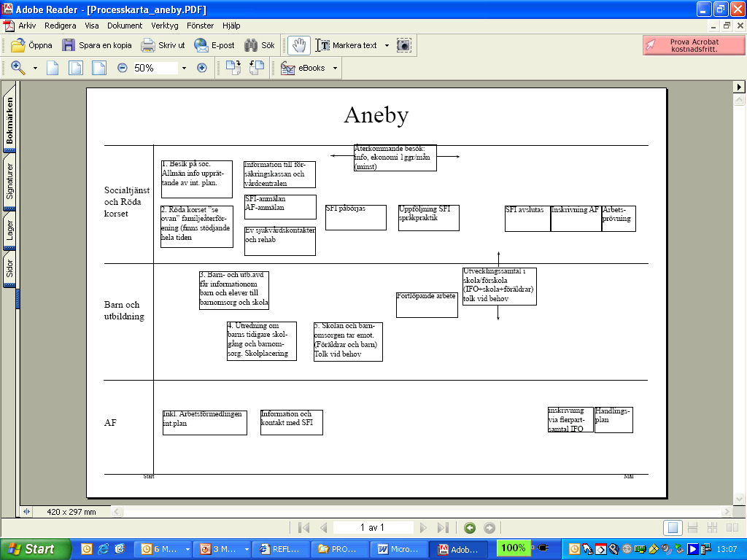
Task: Click the 420 x 297 mm page size readout
Action: 71,512
